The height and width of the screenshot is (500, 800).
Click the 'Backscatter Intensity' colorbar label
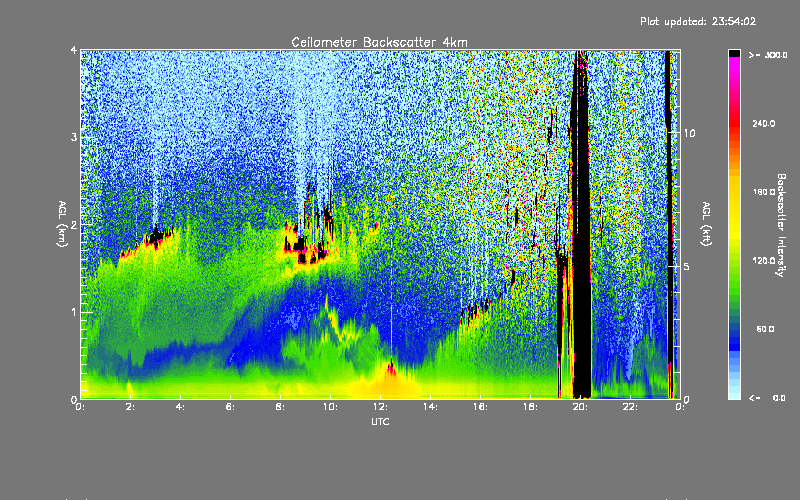click(x=780, y=225)
